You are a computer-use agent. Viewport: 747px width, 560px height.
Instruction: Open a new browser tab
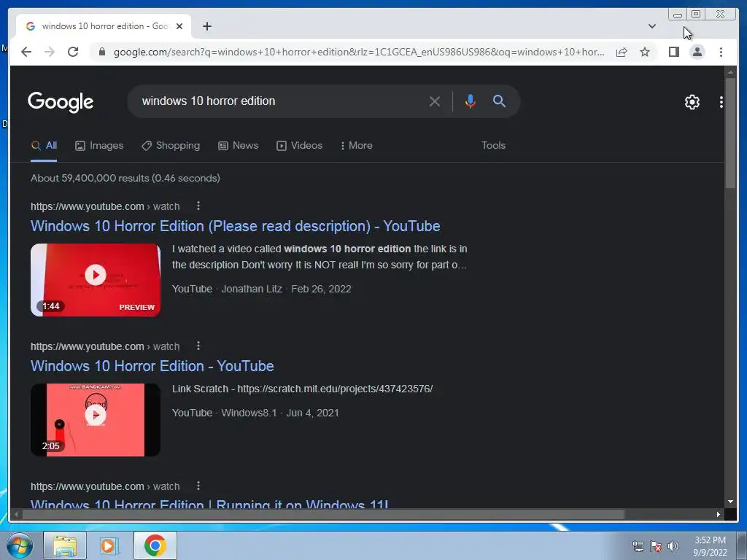[206, 26]
